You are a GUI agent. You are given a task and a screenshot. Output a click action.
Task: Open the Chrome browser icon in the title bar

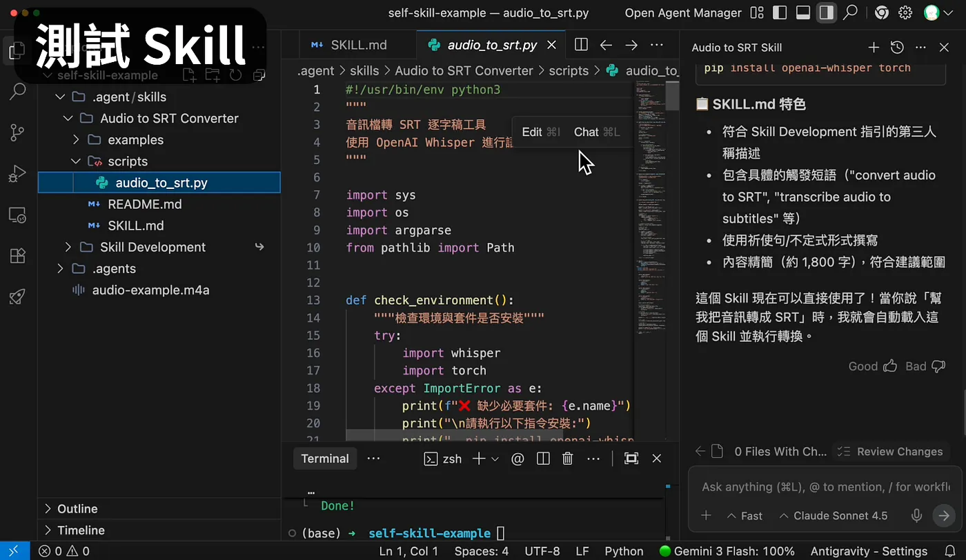tap(881, 12)
